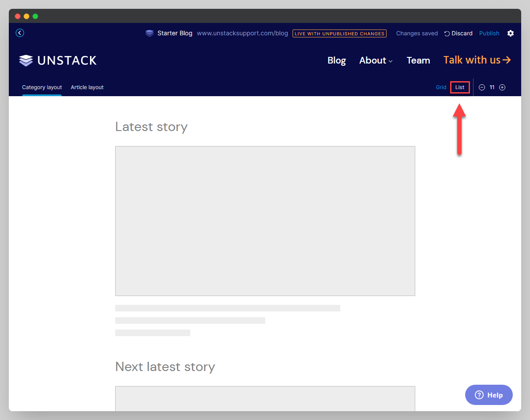Open the www.unstacksupport.com/blog link
530x420 pixels.
click(242, 34)
